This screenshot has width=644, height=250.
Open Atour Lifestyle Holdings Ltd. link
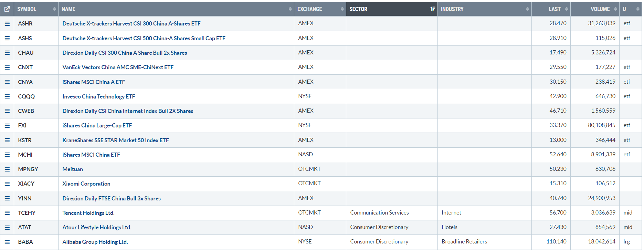click(97, 227)
